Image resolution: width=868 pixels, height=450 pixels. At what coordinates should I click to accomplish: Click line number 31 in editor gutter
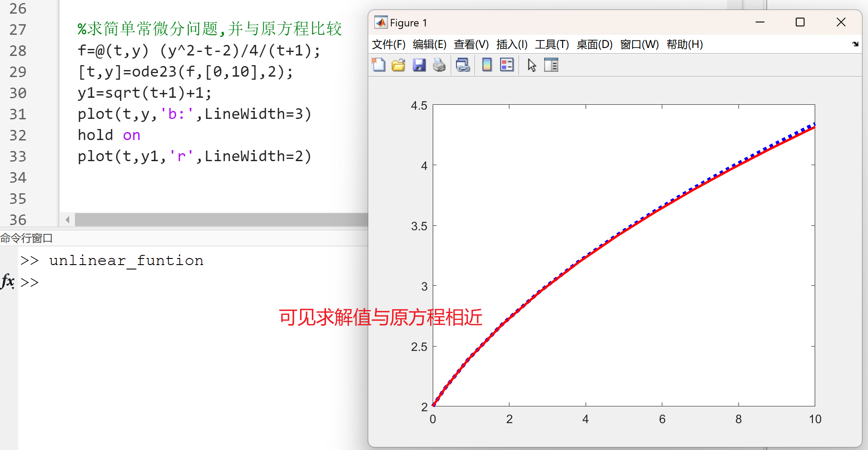click(x=18, y=114)
